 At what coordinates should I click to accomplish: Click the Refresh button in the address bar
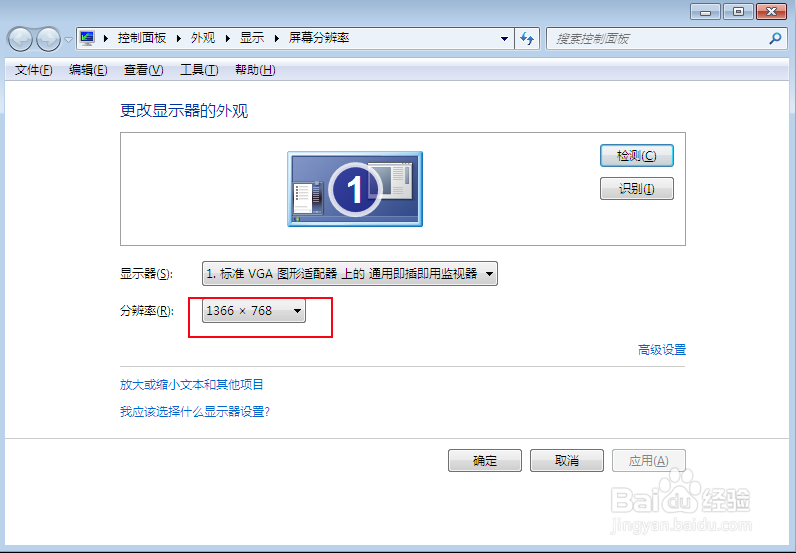[527, 39]
